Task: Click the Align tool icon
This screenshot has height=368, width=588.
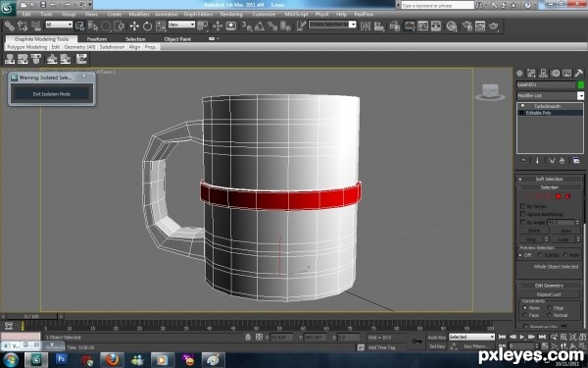Action: click(x=379, y=26)
